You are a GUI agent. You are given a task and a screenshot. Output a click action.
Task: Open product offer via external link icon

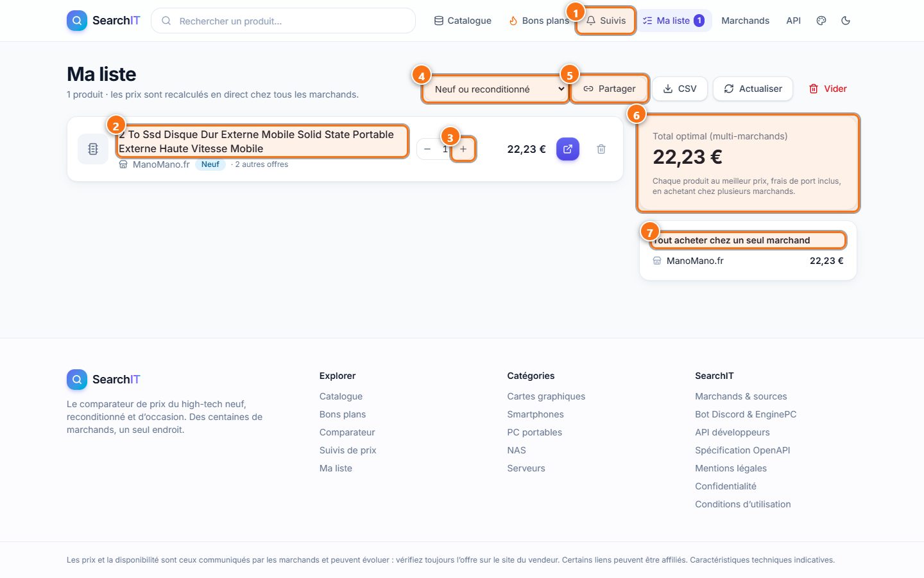[x=568, y=149]
